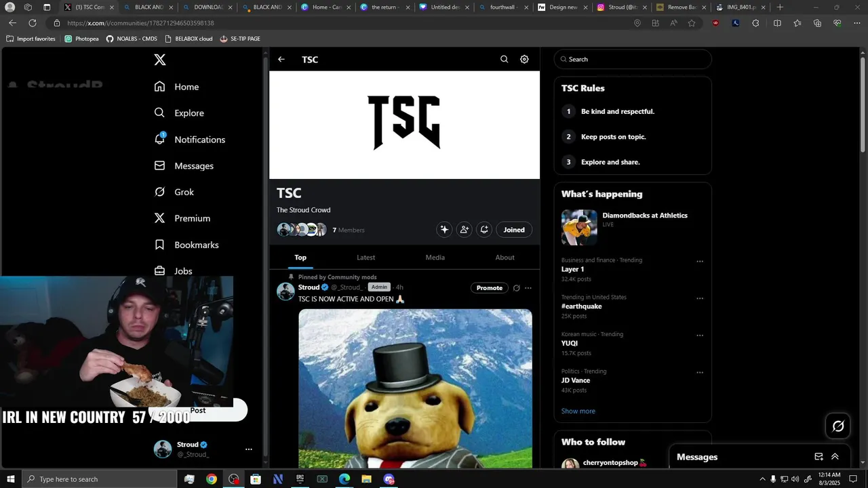Viewport: 868px width, 488px height.
Task: Open the Explore page
Action: (179, 113)
